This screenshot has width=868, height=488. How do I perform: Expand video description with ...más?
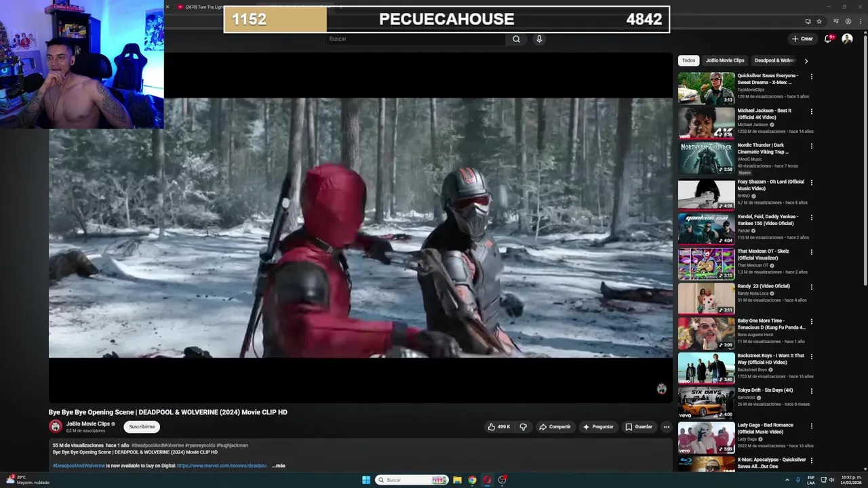click(x=279, y=466)
